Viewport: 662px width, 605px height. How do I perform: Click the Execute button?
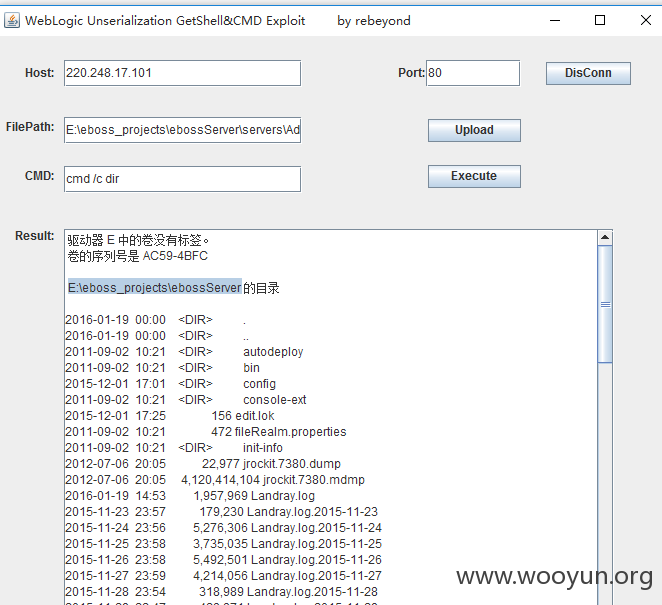click(474, 176)
